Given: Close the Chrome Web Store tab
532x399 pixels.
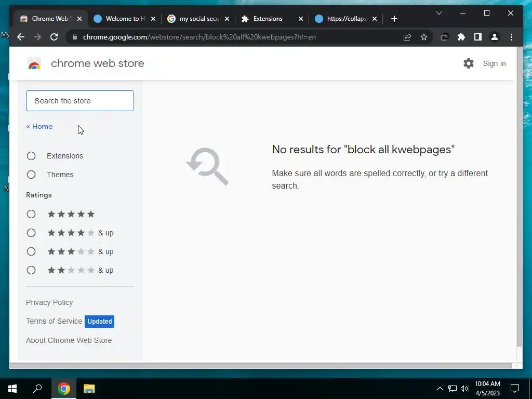Looking at the screenshot, I should coord(79,19).
